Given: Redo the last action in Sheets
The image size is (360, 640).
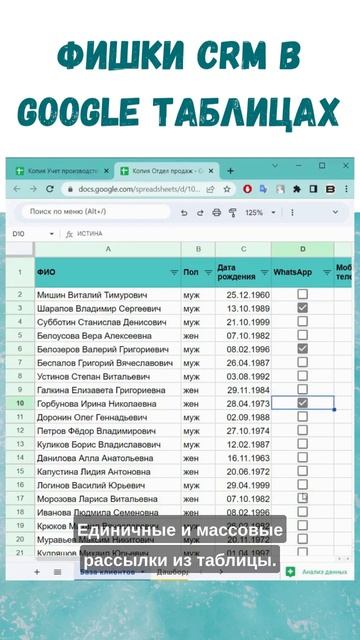Looking at the screenshot, I should pos(200,213).
